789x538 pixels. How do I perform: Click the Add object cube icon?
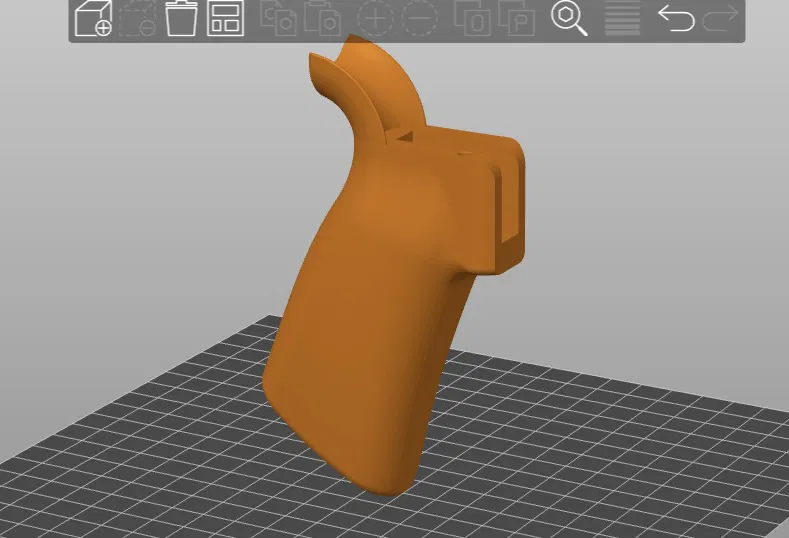click(93, 18)
